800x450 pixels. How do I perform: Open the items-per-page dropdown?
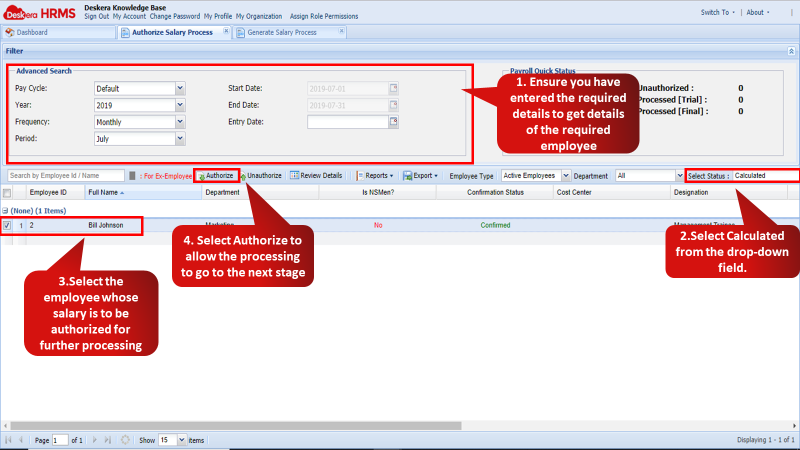182,440
